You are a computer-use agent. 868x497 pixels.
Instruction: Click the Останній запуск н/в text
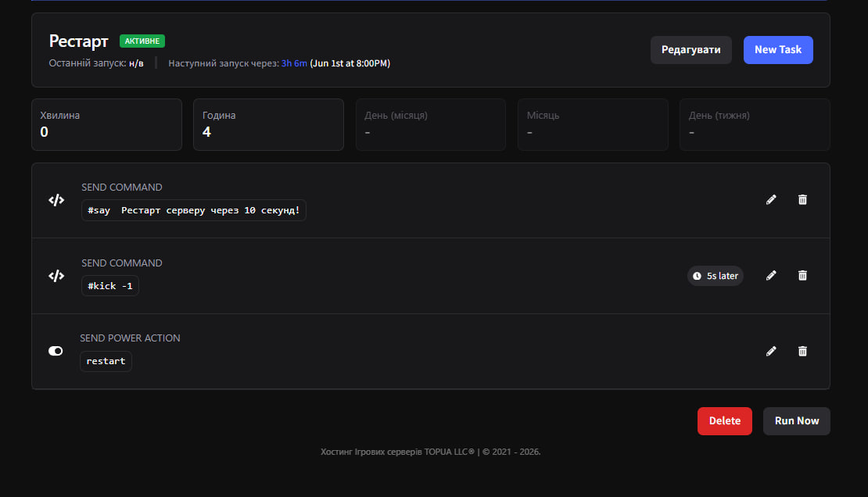(96, 63)
